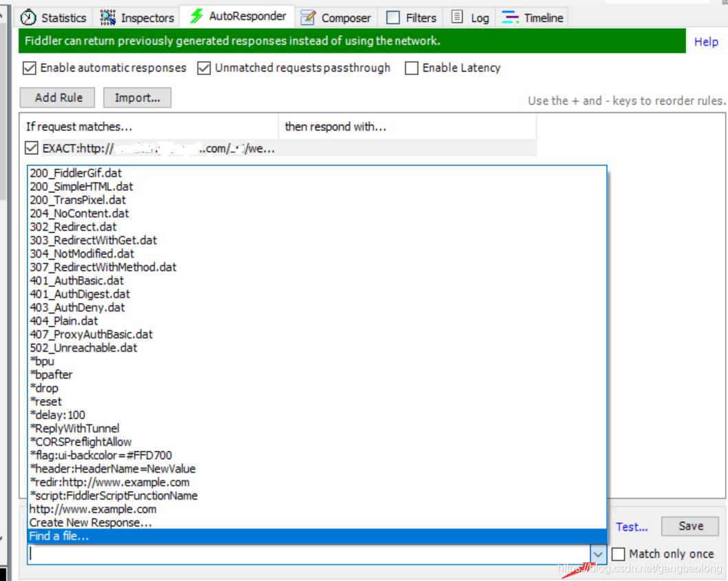Pick 307_RedirectWithMethod.dat

point(317,267)
